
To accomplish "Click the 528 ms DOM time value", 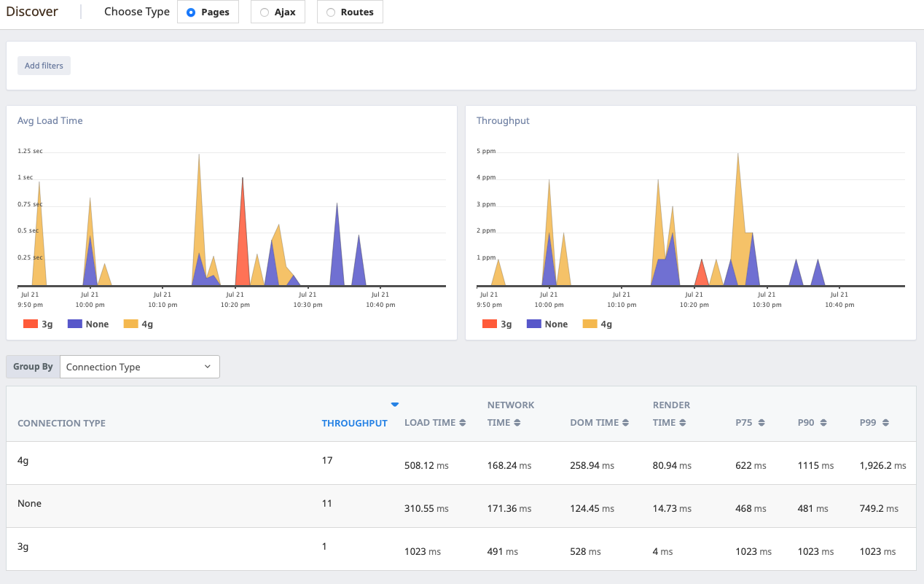I will [x=586, y=552].
